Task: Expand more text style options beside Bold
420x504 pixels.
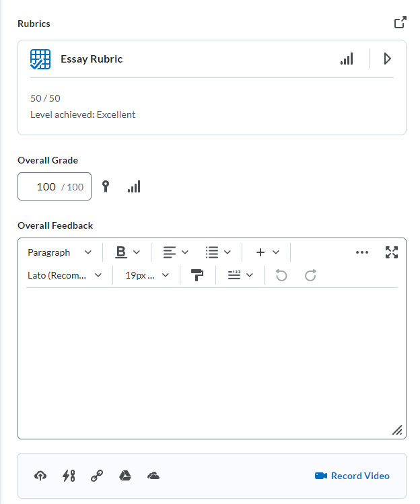Action: (137, 252)
